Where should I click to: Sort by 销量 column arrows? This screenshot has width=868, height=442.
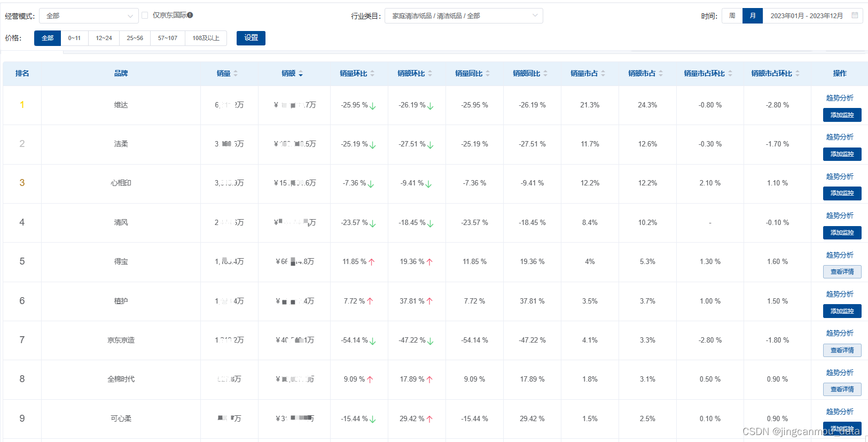coord(236,74)
